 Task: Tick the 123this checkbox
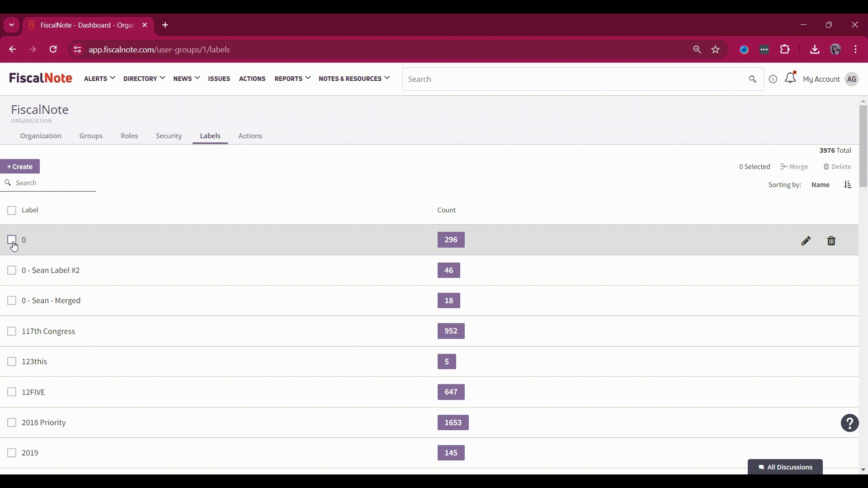coord(12,361)
